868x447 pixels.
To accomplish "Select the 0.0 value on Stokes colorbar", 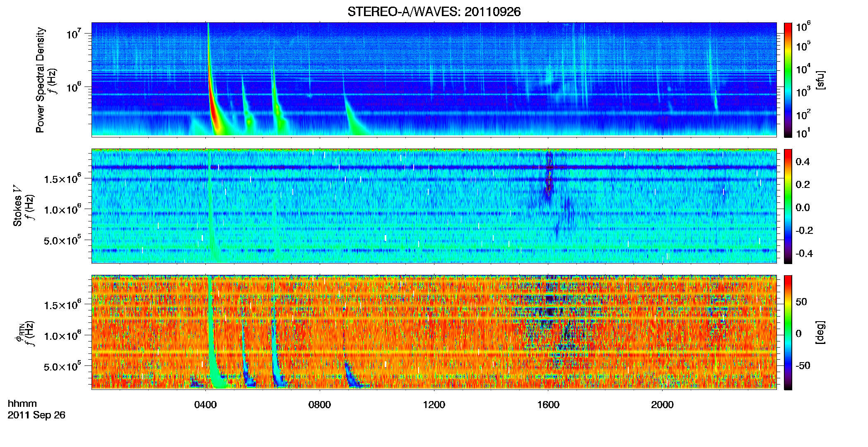I will pyautogui.click(x=803, y=207).
